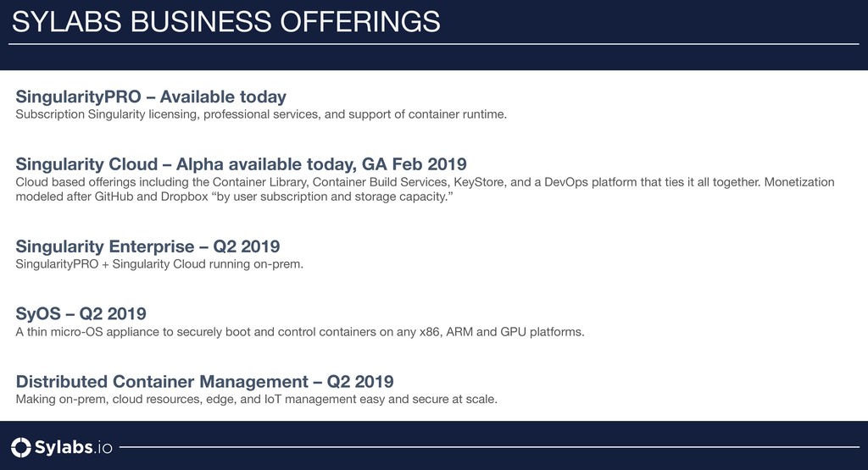
Task: Click the 'GA Feb 2019' text
Action: 414,164
